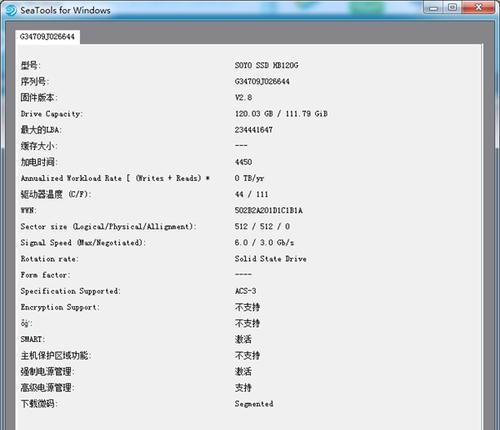Click the Drive Capacity label

52,114
